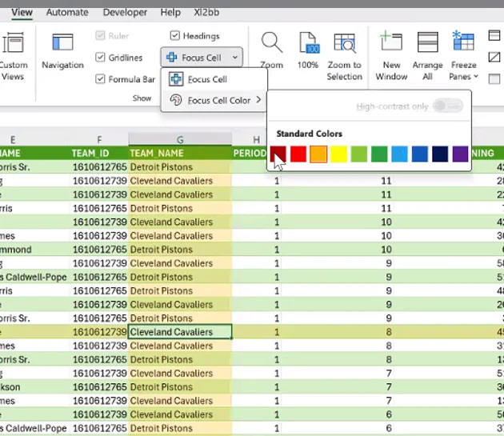Expand Freeze Panes dropdown arrow
504x436 pixels.
click(x=476, y=77)
